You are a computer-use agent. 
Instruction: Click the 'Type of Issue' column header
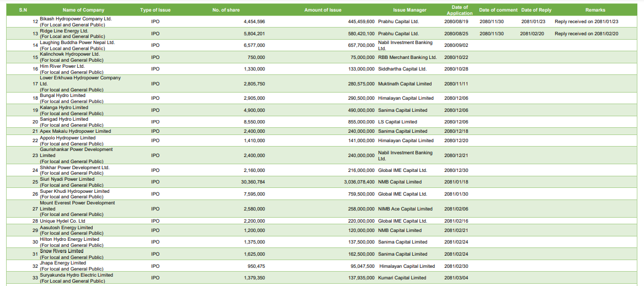point(155,10)
